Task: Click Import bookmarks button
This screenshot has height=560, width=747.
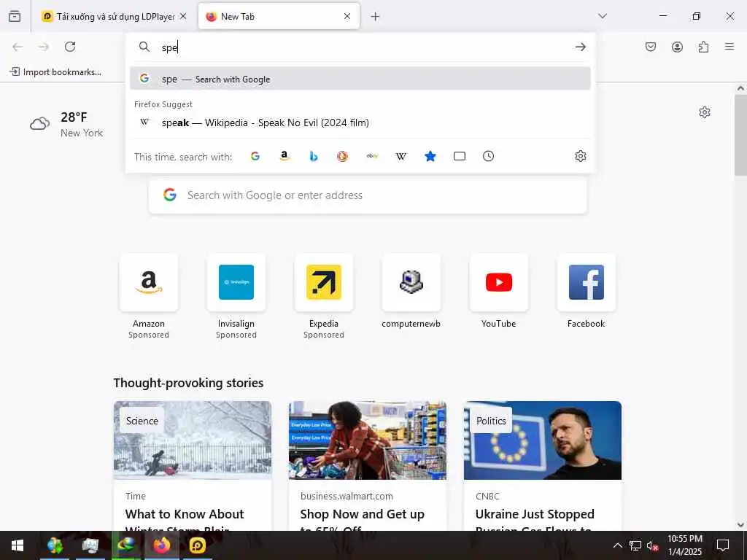Action: tap(55, 72)
